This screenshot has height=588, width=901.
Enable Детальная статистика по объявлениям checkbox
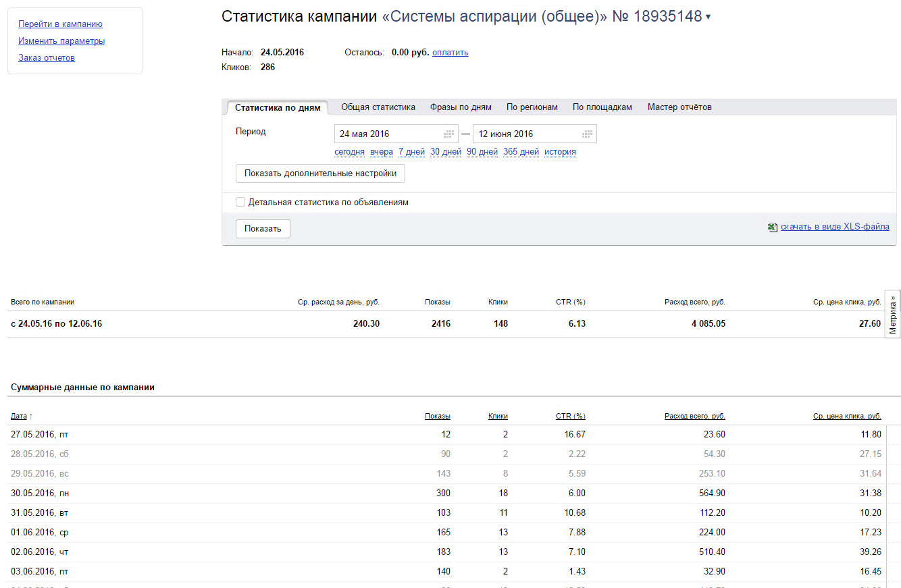pos(240,202)
